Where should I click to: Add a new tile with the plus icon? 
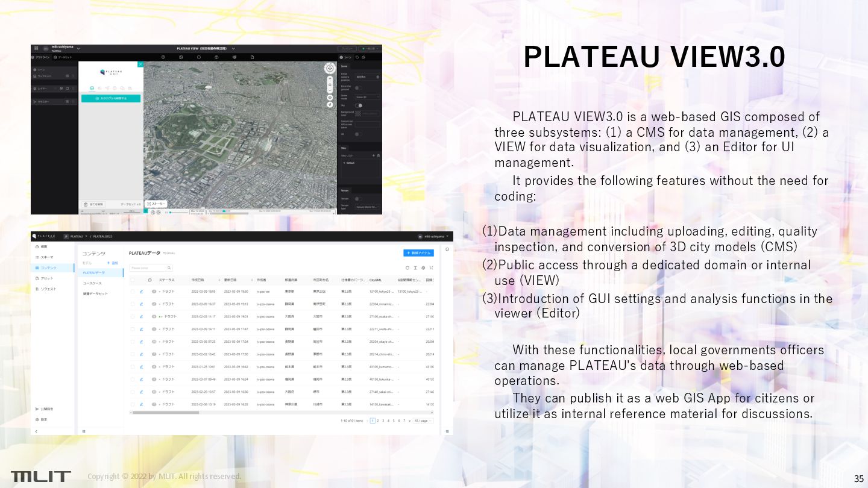[373, 155]
